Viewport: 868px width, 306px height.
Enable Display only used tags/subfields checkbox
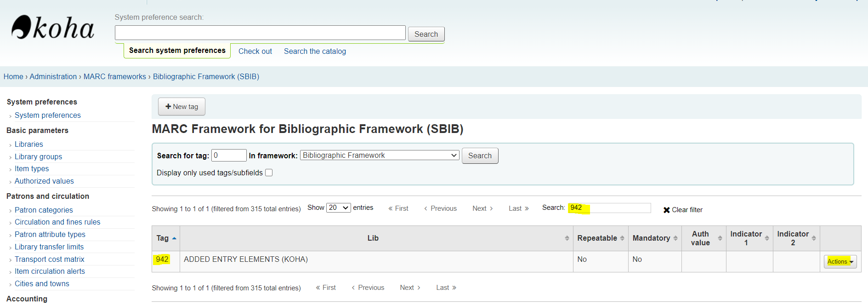269,173
